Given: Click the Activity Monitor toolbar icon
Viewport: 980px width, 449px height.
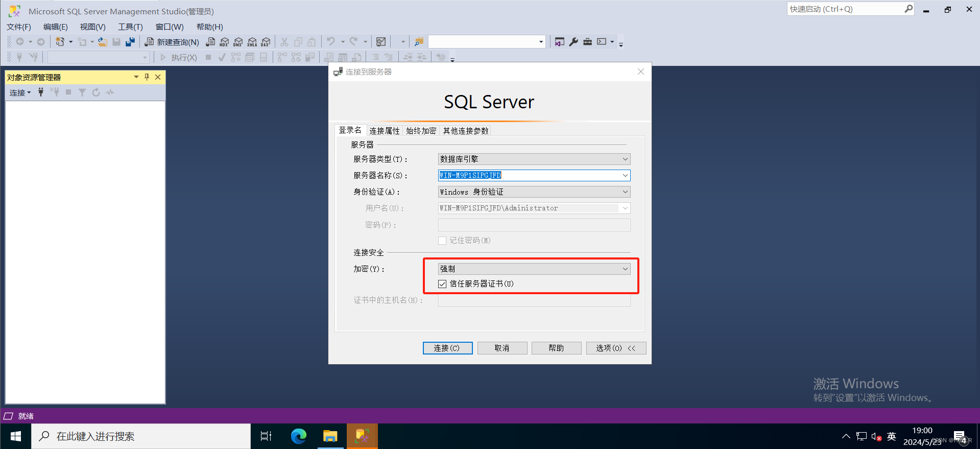Looking at the screenshot, I should (x=381, y=42).
